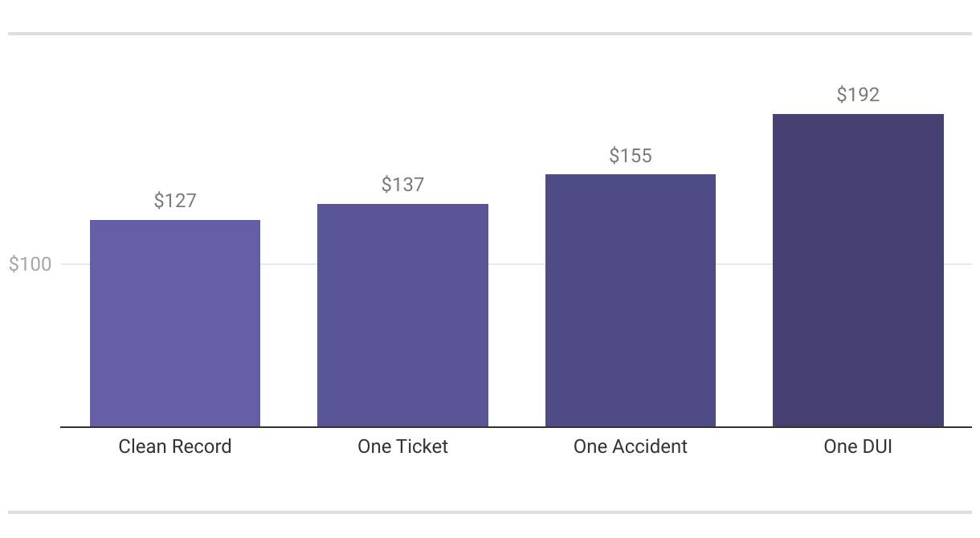Select the One Ticket axis label
Viewport: 980px width, 538px height.
click(x=402, y=446)
